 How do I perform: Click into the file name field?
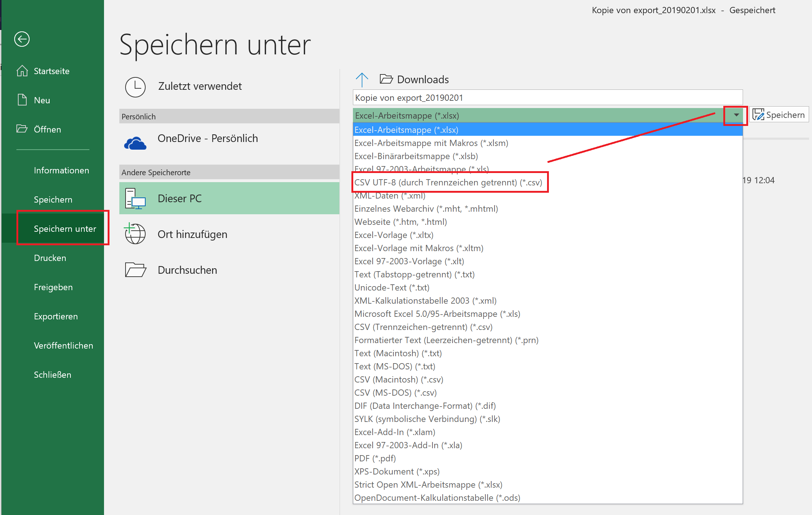tap(547, 97)
